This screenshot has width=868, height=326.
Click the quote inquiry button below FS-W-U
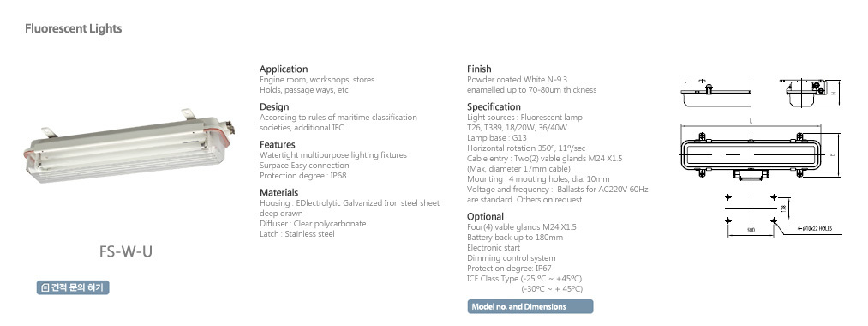click(73, 287)
